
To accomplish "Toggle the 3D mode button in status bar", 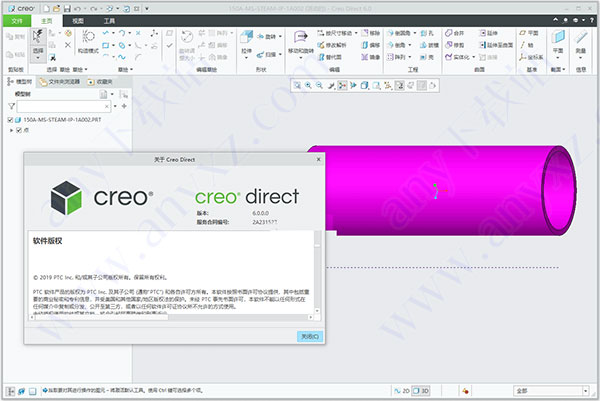I will coord(421,391).
